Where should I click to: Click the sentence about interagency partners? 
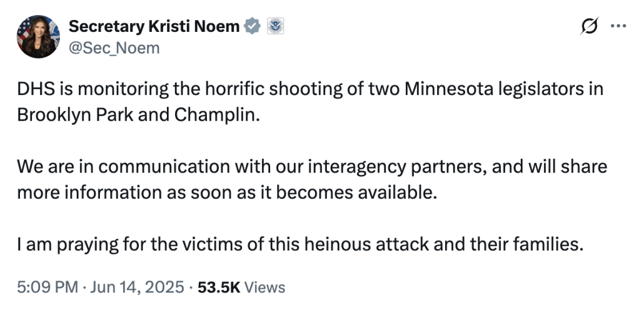312,179
